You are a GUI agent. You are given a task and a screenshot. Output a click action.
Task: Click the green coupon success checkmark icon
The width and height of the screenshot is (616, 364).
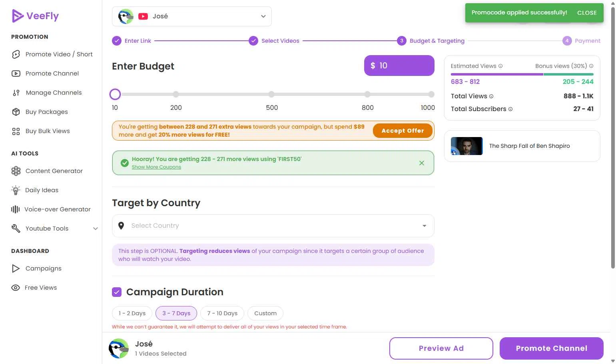125,163
